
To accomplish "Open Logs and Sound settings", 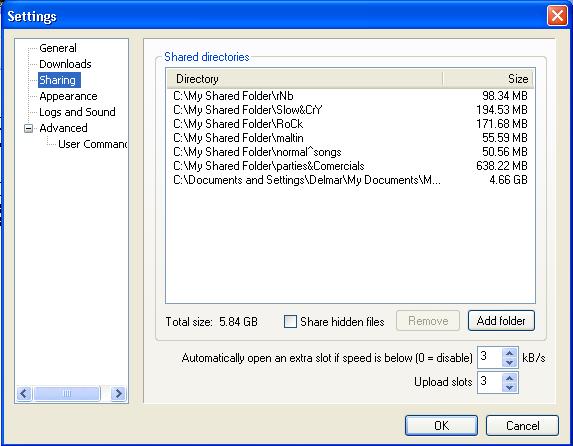I will click(77, 112).
